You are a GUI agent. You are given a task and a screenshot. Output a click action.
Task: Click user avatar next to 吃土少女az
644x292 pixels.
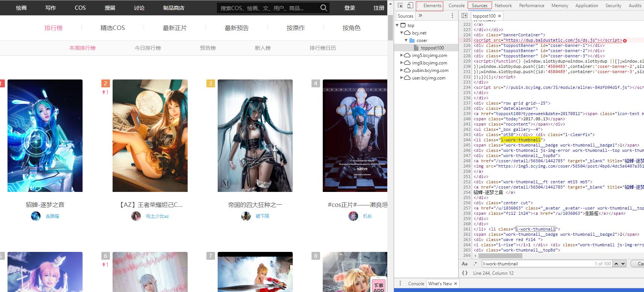(136, 216)
